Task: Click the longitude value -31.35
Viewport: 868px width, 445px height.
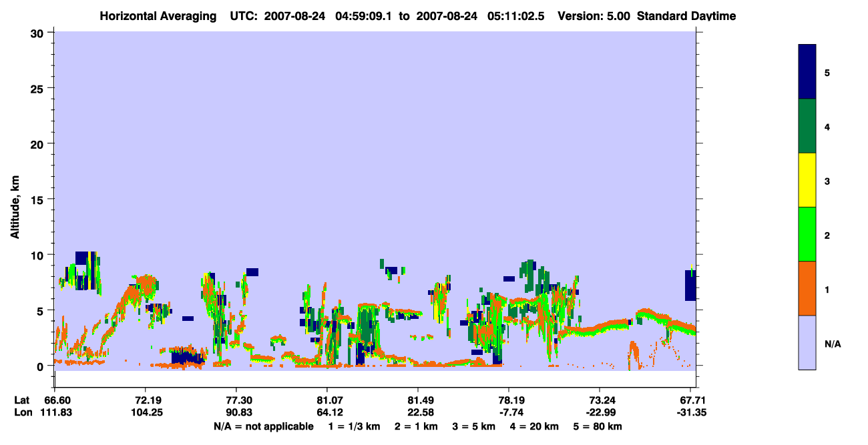Action: pos(692,412)
